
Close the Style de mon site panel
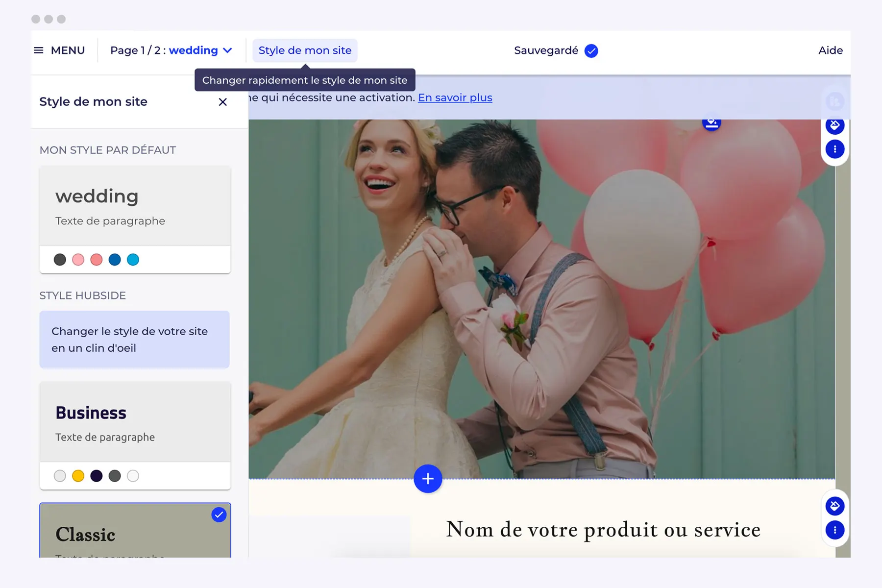223,102
